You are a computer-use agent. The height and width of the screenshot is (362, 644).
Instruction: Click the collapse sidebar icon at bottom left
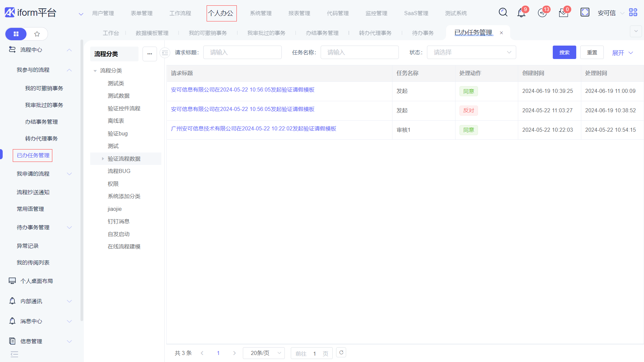(x=14, y=354)
